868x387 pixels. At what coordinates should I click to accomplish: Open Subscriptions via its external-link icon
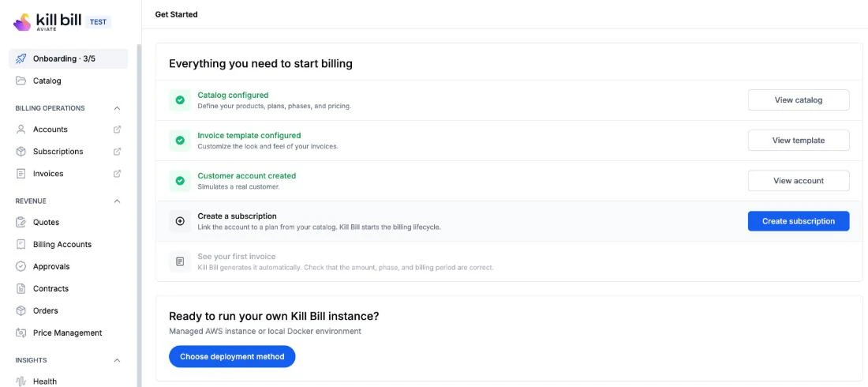coord(117,152)
